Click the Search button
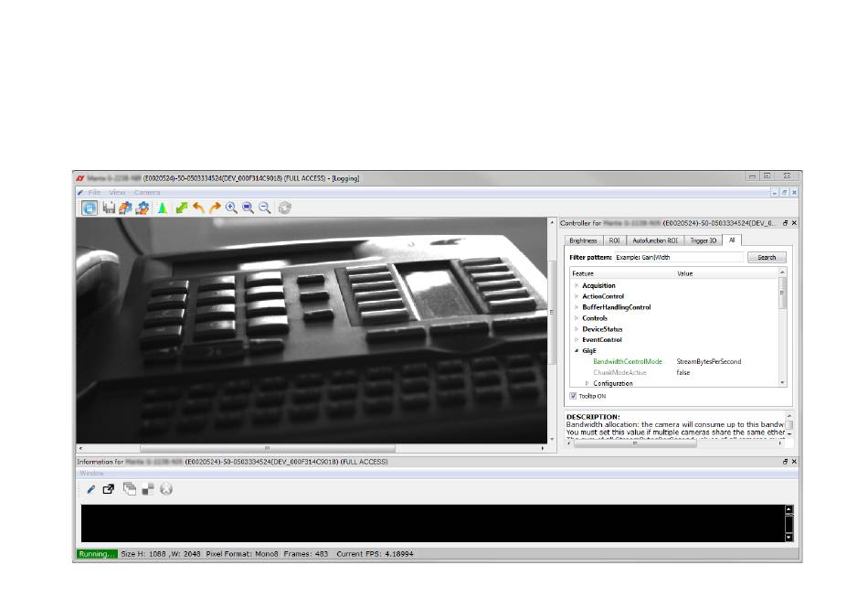Viewport: 868px width, 608px height. [767, 258]
